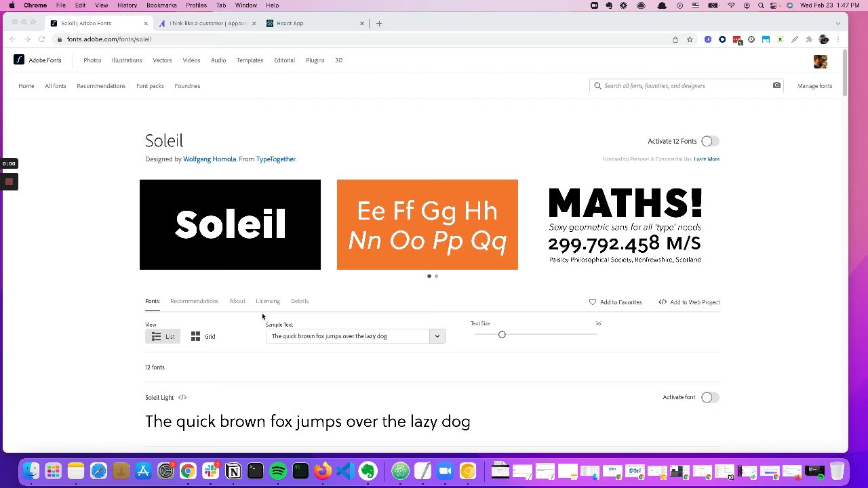Open Notion from the Dock
This screenshot has height=488, width=868.
tap(233, 470)
